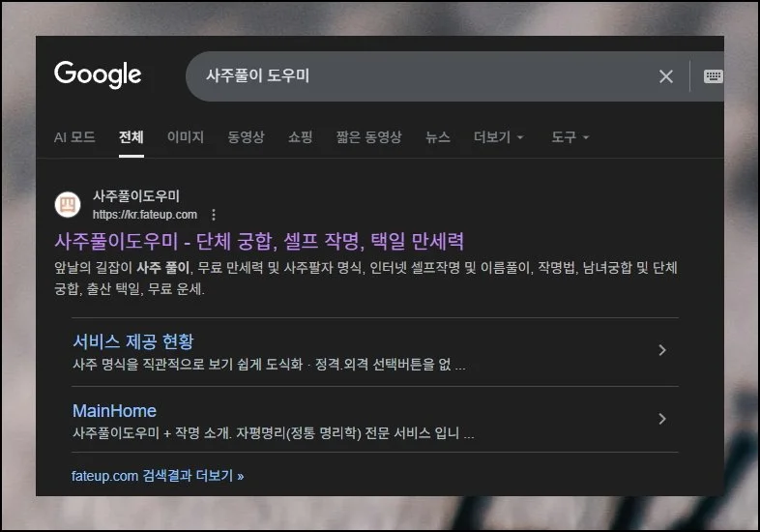Viewport: 760px width, 532px height.
Task: Open result 사주풀이도우미 - 단체 궁합, 셀프 작명
Action: coord(259,241)
